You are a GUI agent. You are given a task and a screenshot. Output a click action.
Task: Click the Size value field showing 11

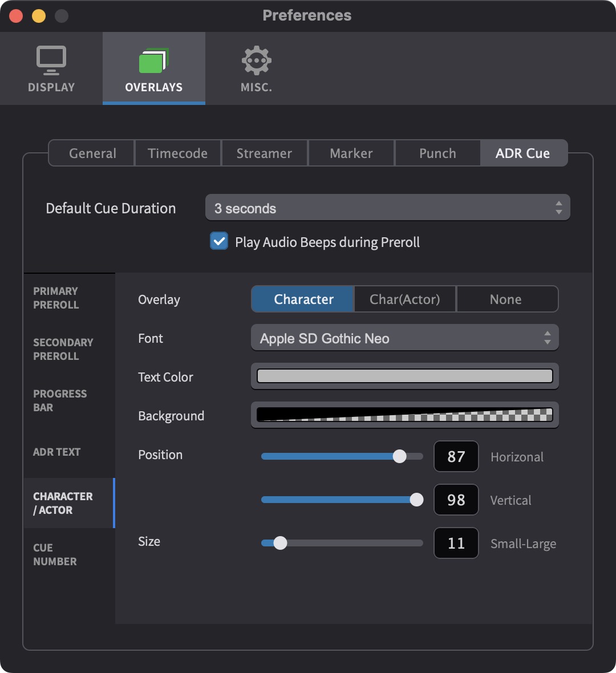pyautogui.click(x=456, y=543)
